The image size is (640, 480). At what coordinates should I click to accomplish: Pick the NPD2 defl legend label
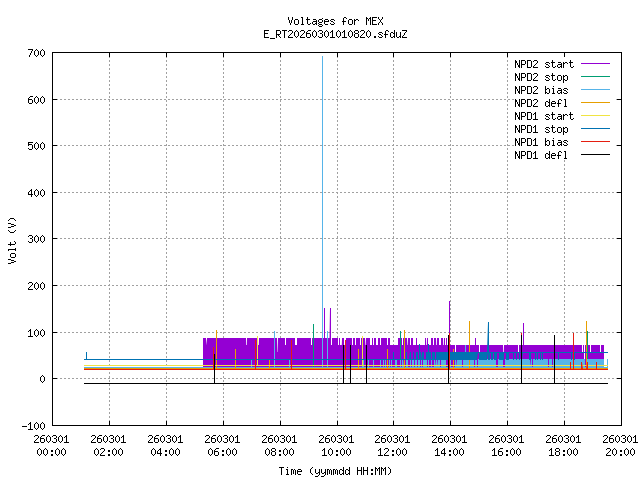point(541,103)
